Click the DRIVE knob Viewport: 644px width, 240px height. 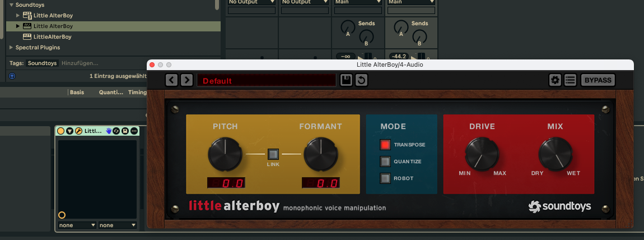tap(482, 154)
